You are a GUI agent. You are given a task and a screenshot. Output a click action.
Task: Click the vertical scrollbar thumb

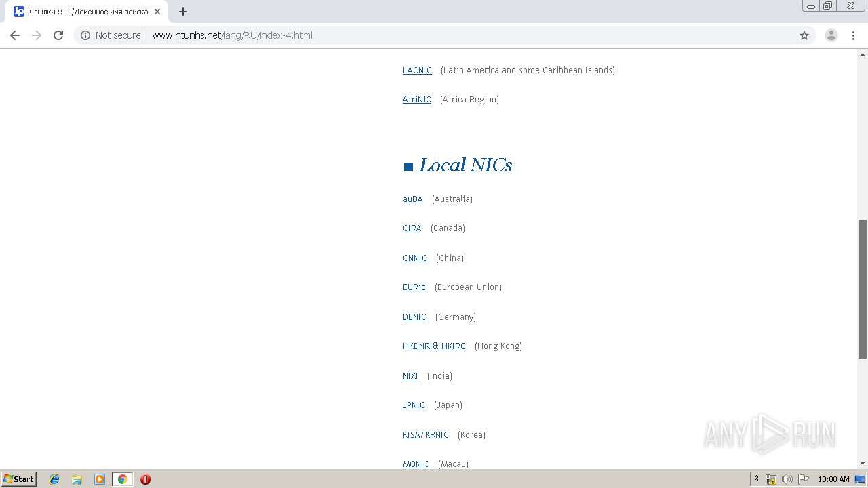pos(863,289)
